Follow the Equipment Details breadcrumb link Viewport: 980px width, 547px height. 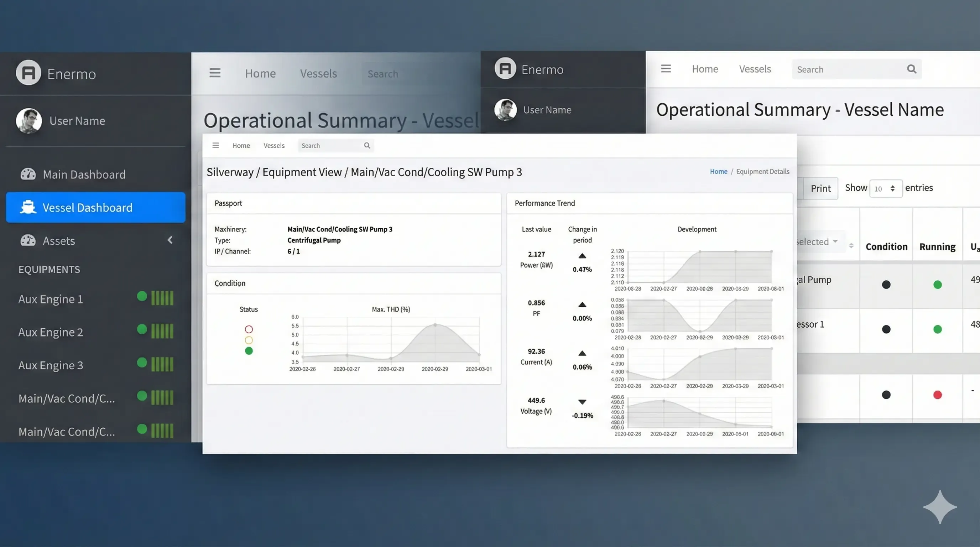pyautogui.click(x=762, y=171)
